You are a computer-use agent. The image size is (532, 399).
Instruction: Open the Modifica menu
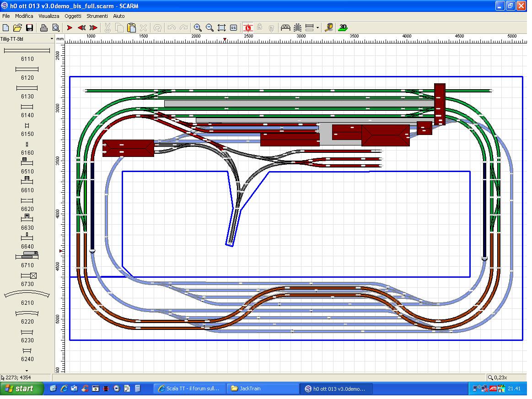point(24,16)
